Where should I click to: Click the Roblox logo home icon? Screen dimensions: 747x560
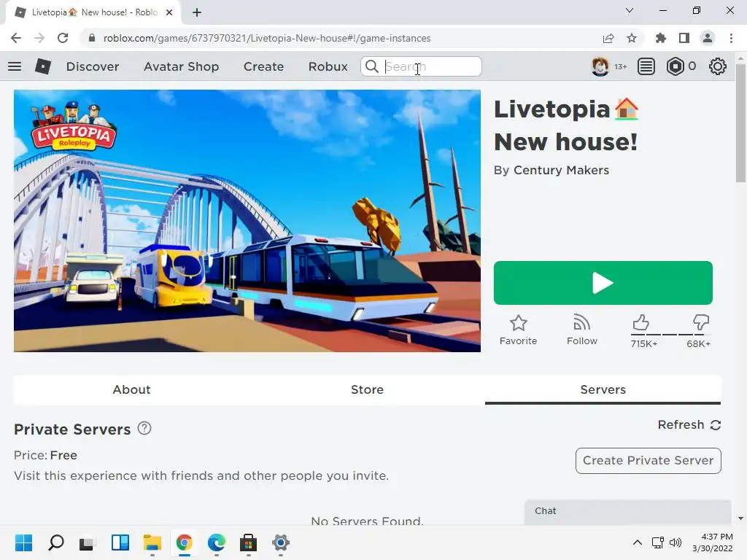(x=43, y=66)
